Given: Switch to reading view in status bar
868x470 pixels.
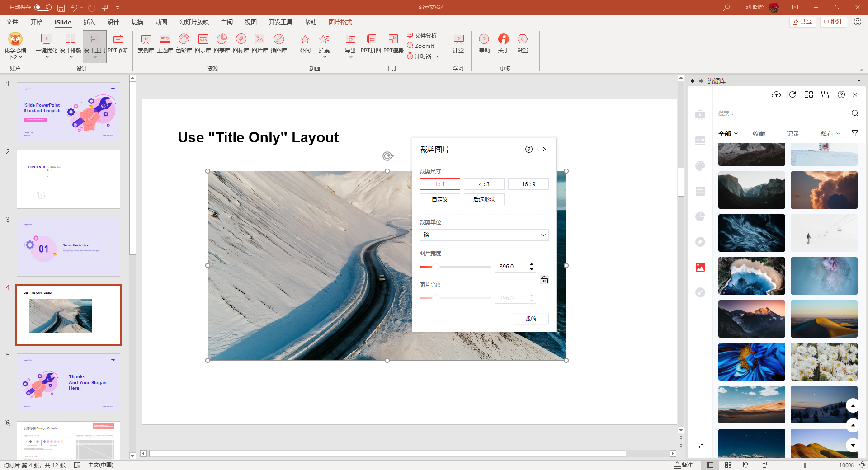Looking at the screenshot, I should coord(746,465).
